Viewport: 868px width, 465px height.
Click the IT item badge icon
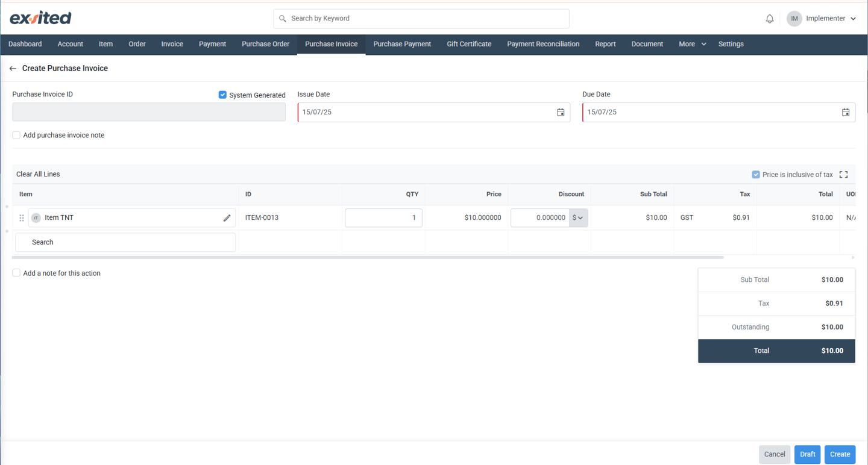point(36,218)
